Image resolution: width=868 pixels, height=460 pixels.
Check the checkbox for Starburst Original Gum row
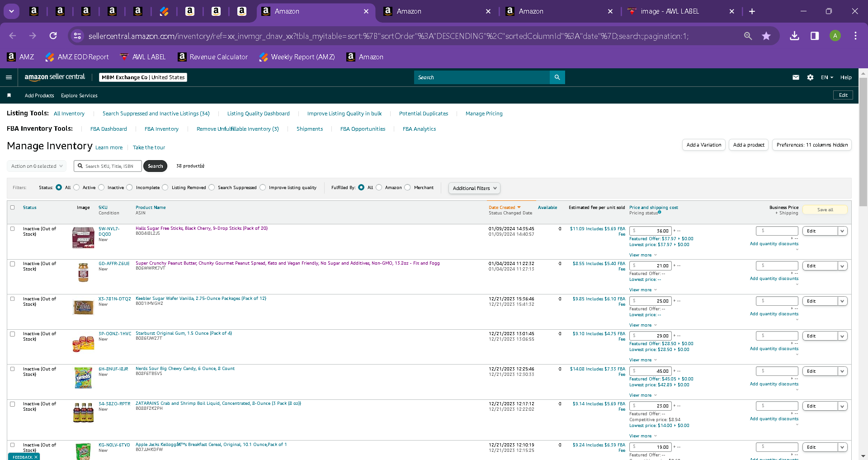[x=13, y=334]
